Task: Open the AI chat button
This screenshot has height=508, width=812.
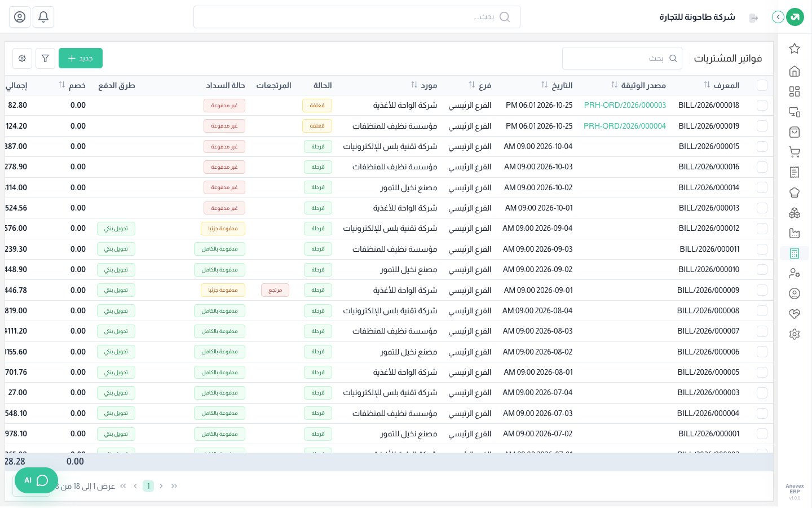Action: (36, 480)
